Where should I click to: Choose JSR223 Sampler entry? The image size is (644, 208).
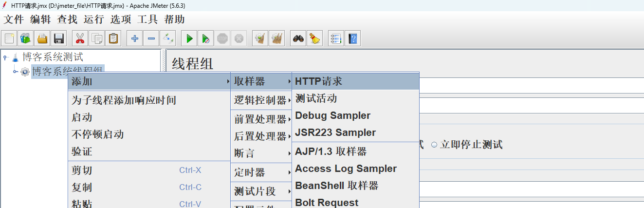click(355, 132)
